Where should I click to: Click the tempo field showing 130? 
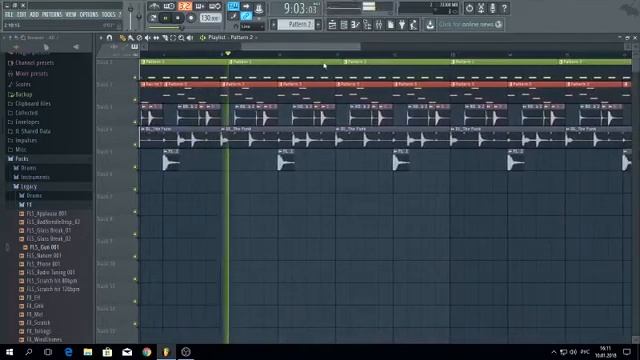210,18
